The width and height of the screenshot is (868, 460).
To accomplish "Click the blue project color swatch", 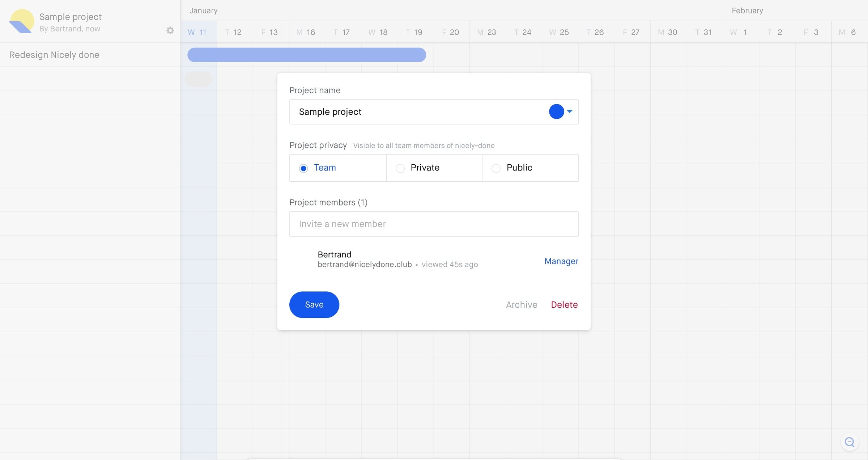I will pos(556,111).
